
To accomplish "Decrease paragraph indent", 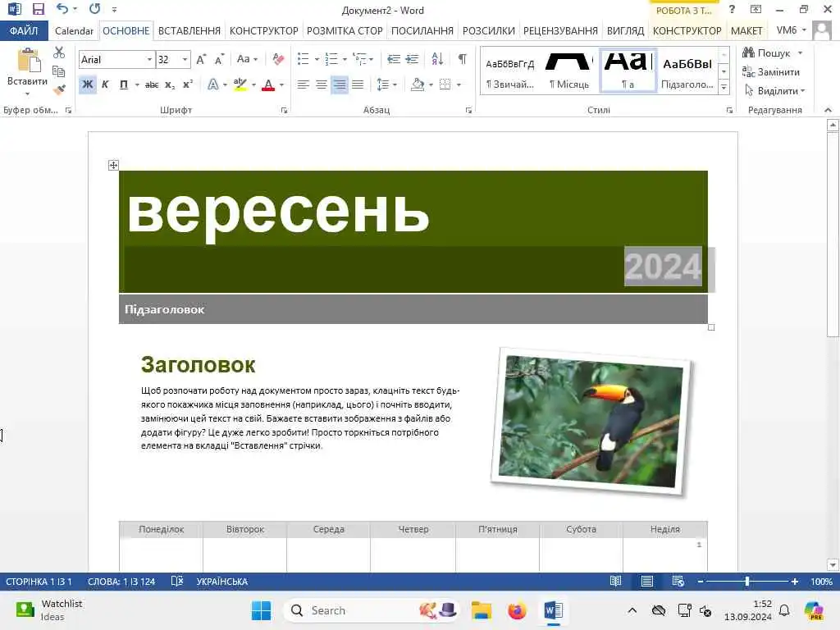I will tap(394, 59).
